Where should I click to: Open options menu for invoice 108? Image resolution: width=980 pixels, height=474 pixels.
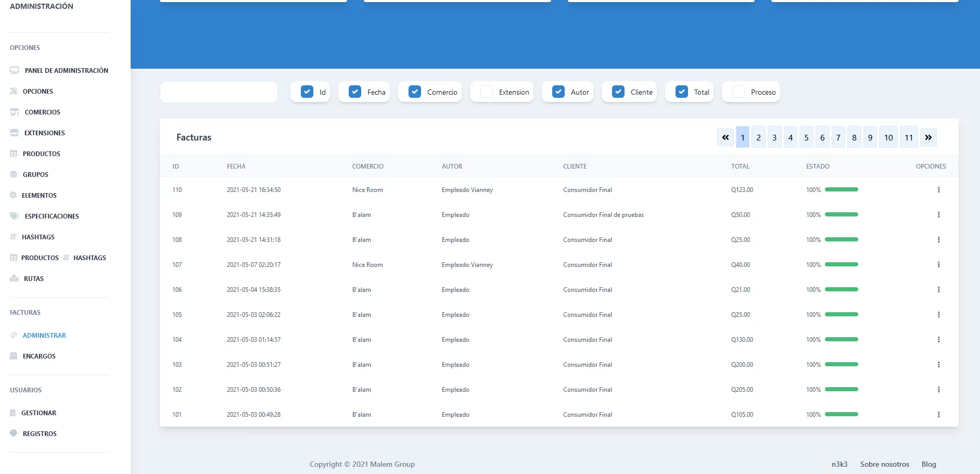point(938,240)
